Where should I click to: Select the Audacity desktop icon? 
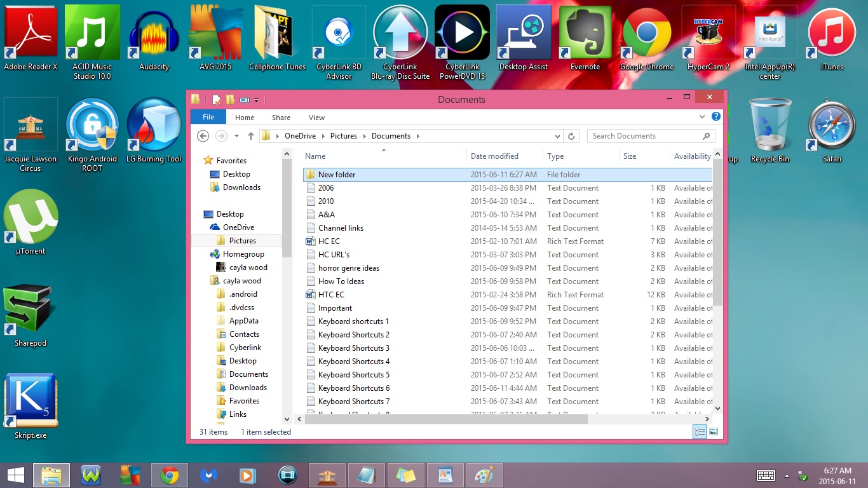pos(154,38)
